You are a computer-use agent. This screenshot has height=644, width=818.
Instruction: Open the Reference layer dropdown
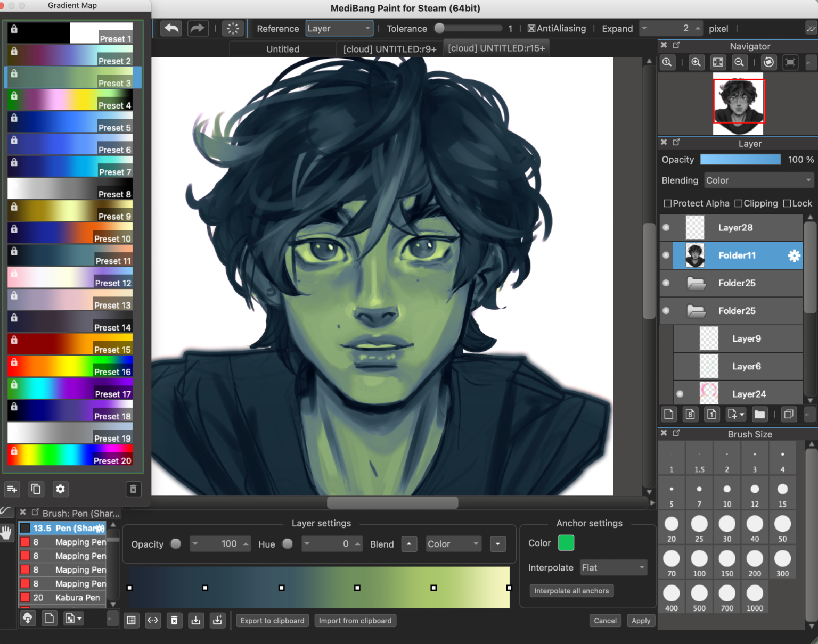(x=339, y=28)
